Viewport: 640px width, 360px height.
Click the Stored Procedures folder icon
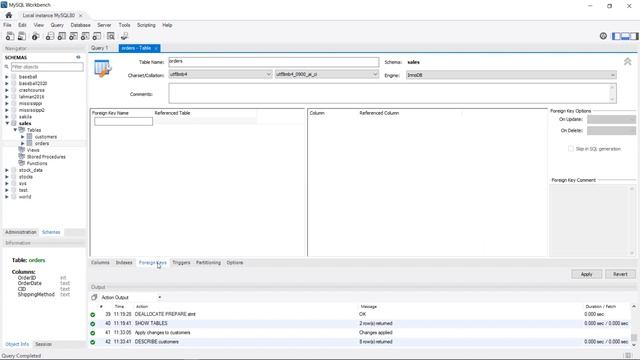click(22, 156)
